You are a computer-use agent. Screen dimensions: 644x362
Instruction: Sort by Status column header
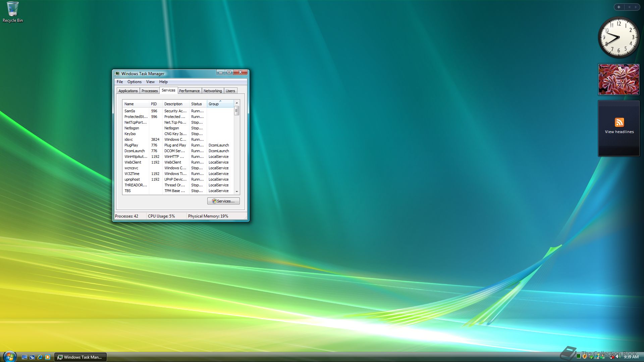[x=198, y=104]
